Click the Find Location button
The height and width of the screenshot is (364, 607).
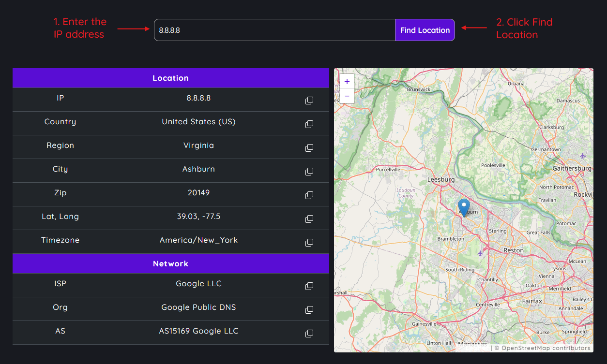point(425,29)
